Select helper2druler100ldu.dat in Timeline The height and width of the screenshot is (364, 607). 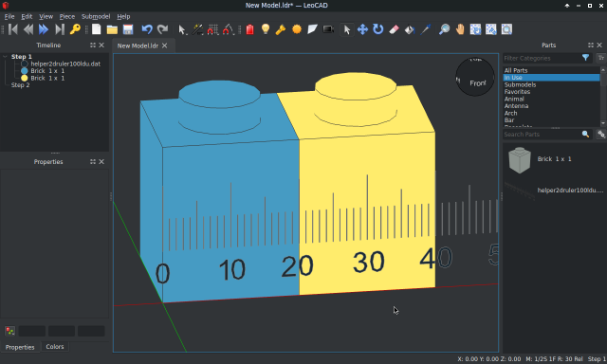(x=65, y=64)
